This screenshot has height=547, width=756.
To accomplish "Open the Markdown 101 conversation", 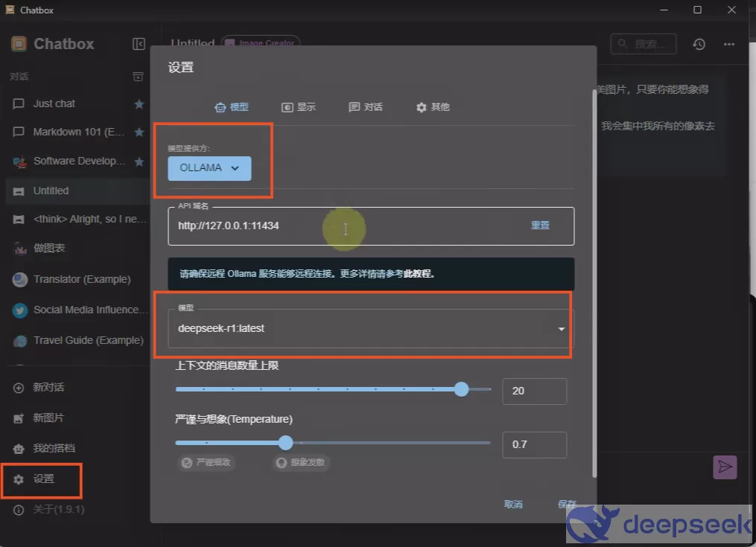I will [x=77, y=132].
